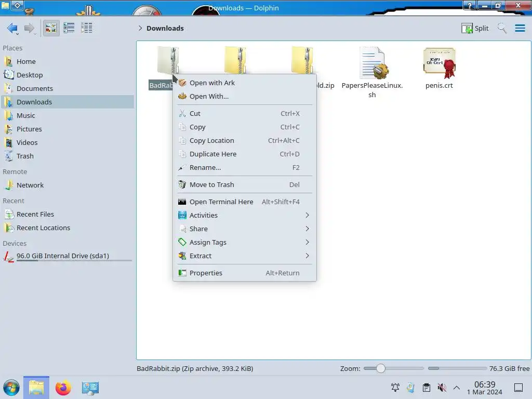Click the grey forward arrow
The width and height of the screenshot is (532, 399).
30,28
